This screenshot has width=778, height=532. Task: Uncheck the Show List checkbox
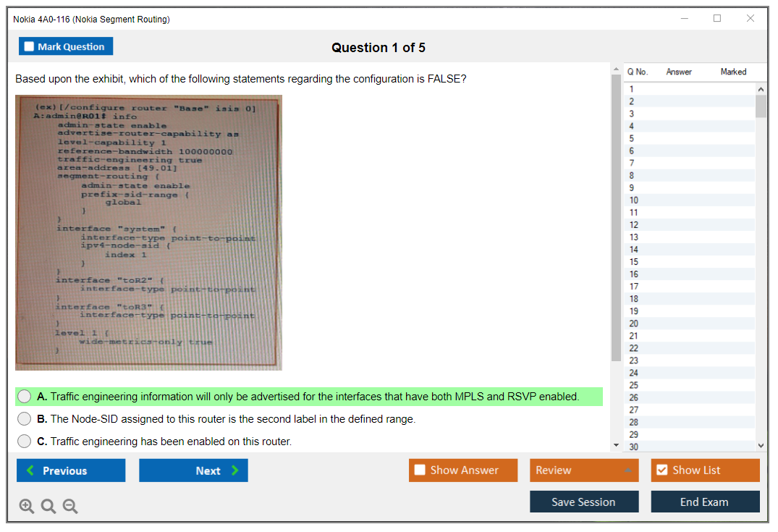click(661, 470)
